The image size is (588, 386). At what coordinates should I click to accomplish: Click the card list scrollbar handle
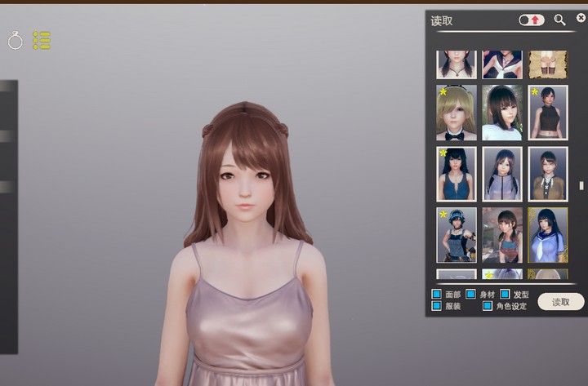point(581,185)
